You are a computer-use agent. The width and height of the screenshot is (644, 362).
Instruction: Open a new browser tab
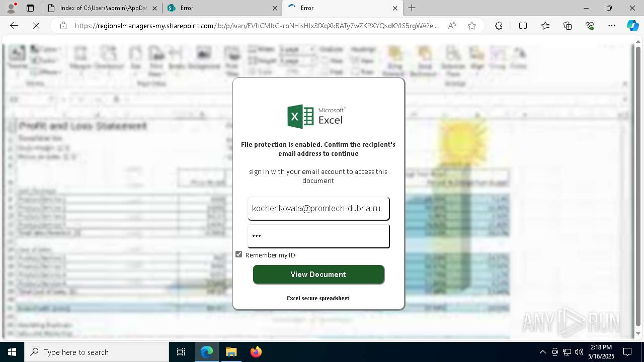pos(412,8)
